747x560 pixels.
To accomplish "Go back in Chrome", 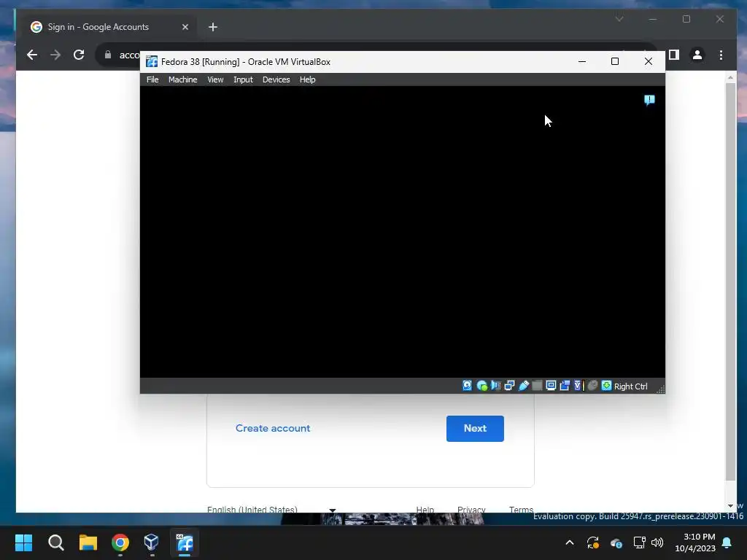I will click(x=32, y=55).
